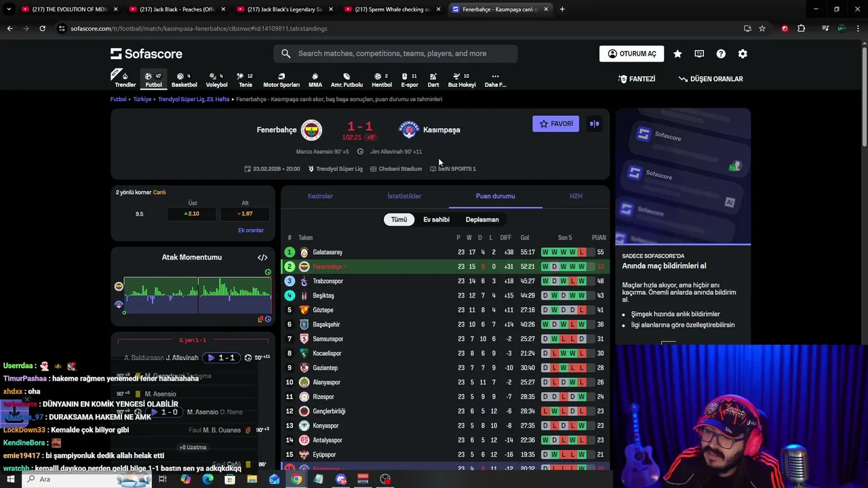Screen dimensions: 868x488
Task: Click the Türkiye breadcrumb link
Action: [142, 99]
